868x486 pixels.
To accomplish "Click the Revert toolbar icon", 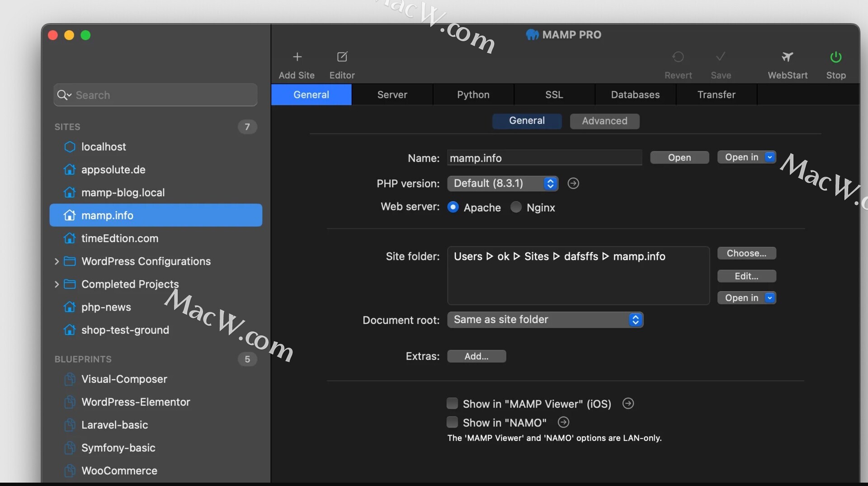I will 678,57.
